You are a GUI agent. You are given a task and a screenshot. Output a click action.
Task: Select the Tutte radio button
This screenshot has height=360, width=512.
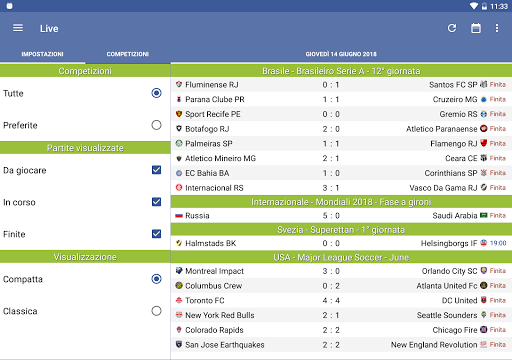[156, 93]
